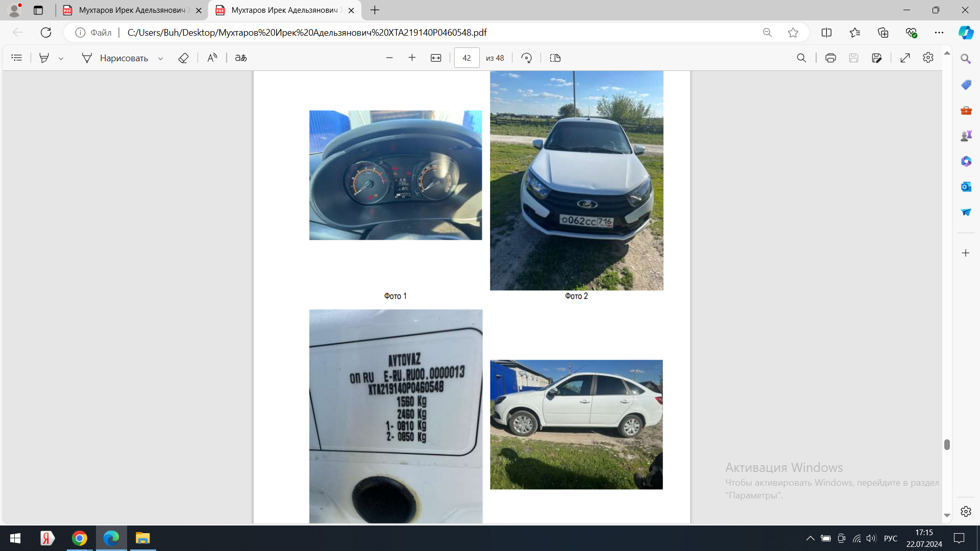Expand highlighter color options

point(61,59)
